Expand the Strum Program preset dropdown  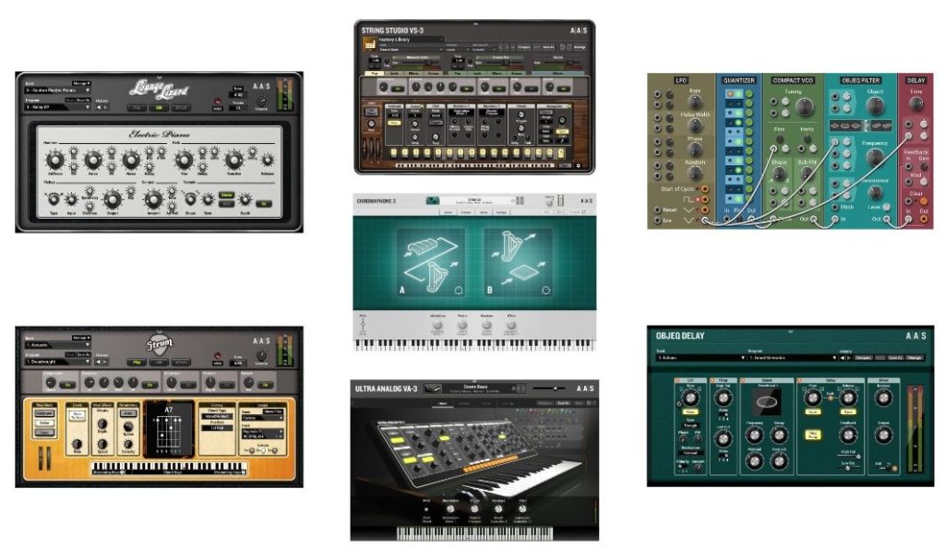[57, 362]
